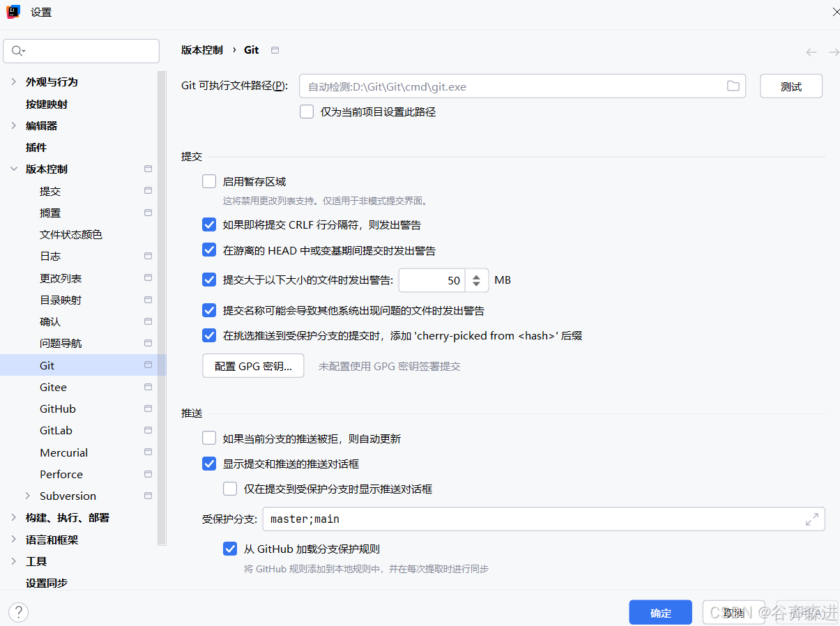840x626 pixels.
Task: Increase the 50 MB warning size with stepper
Action: (x=476, y=276)
